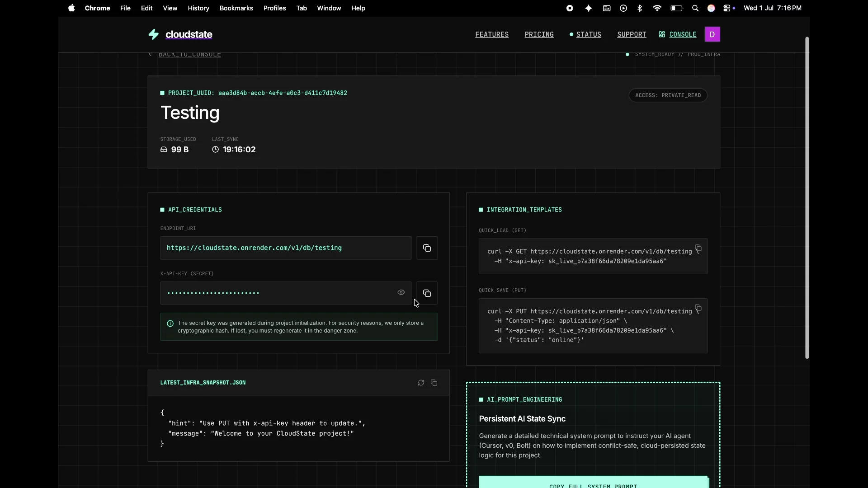Image resolution: width=868 pixels, height=488 pixels.
Task: Copy the secret x-api-key
Action: pos(427,293)
